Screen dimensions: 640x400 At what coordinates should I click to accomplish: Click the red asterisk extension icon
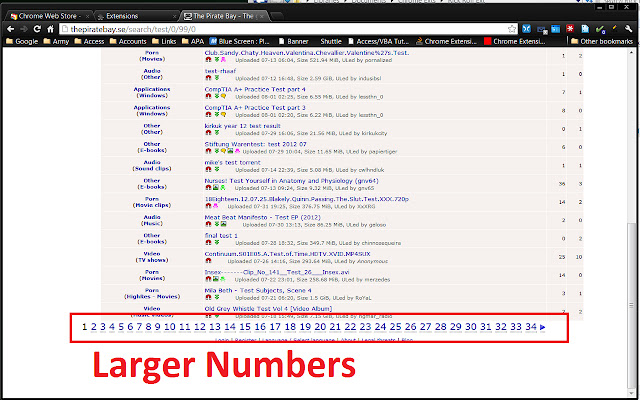pyautogui.click(x=570, y=29)
